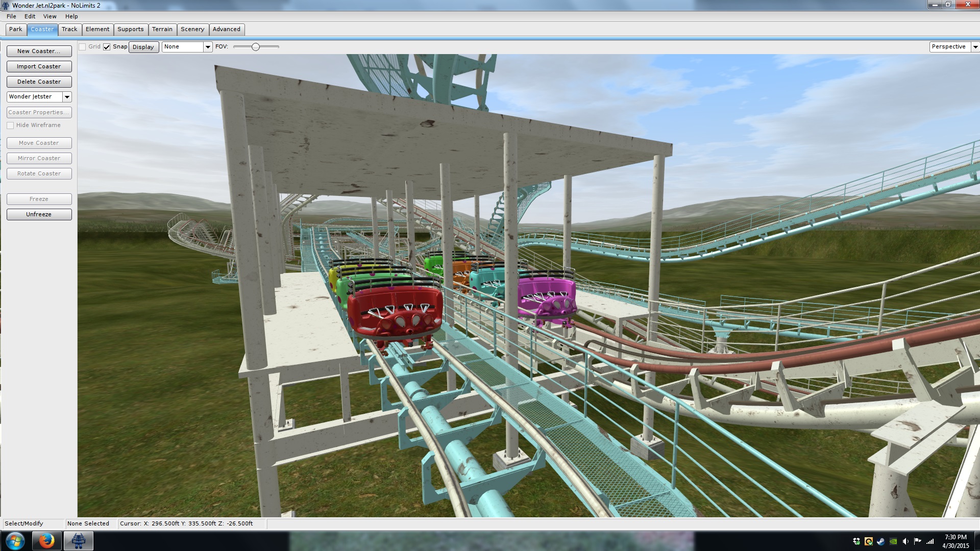Click the NVIDIA tray icon
This screenshot has width=980, height=551.
pyautogui.click(x=893, y=541)
